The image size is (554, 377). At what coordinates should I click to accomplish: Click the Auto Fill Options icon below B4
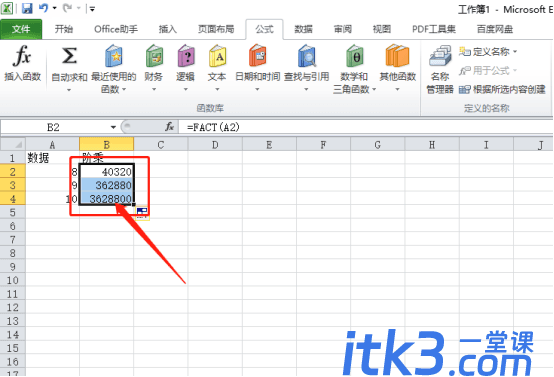point(142,213)
